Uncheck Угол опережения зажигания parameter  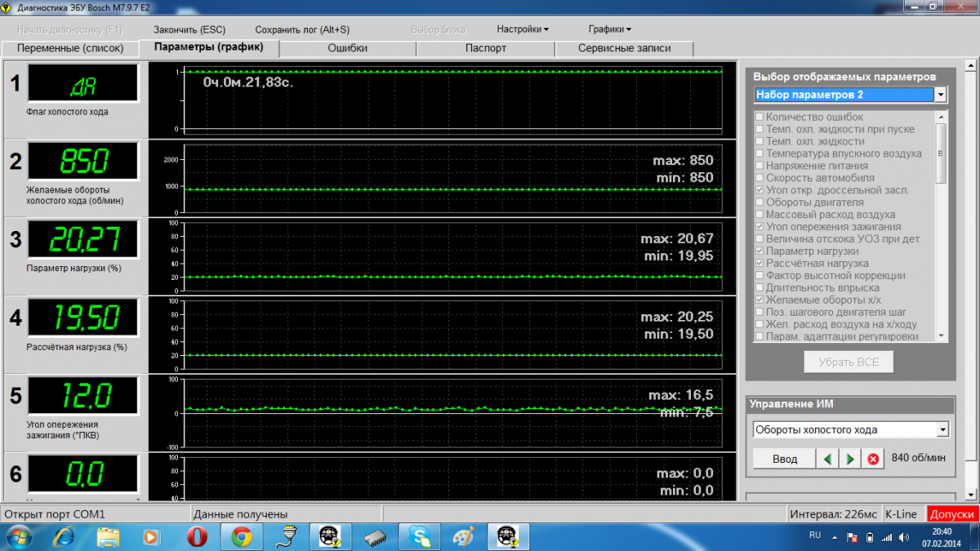pyautogui.click(x=760, y=227)
